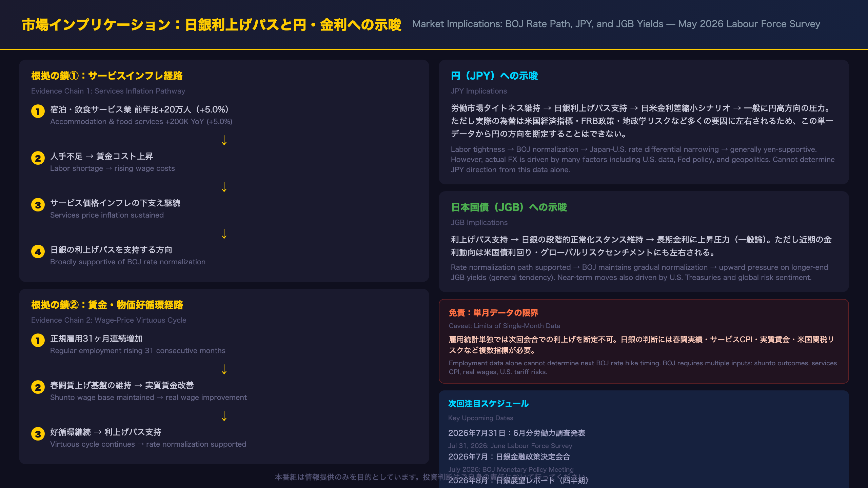Screen dimensions: 868x488
Task: Click step 3 badge beside サービス価格インフレの下支え継続
Action: [x=38, y=205]
